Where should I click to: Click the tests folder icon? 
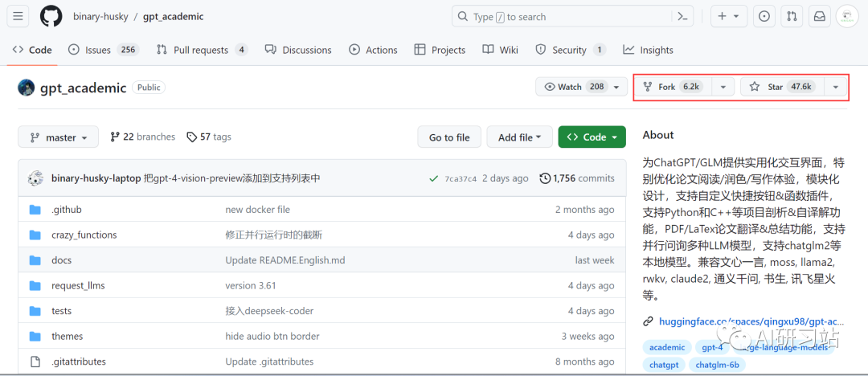tap(35, 311)
